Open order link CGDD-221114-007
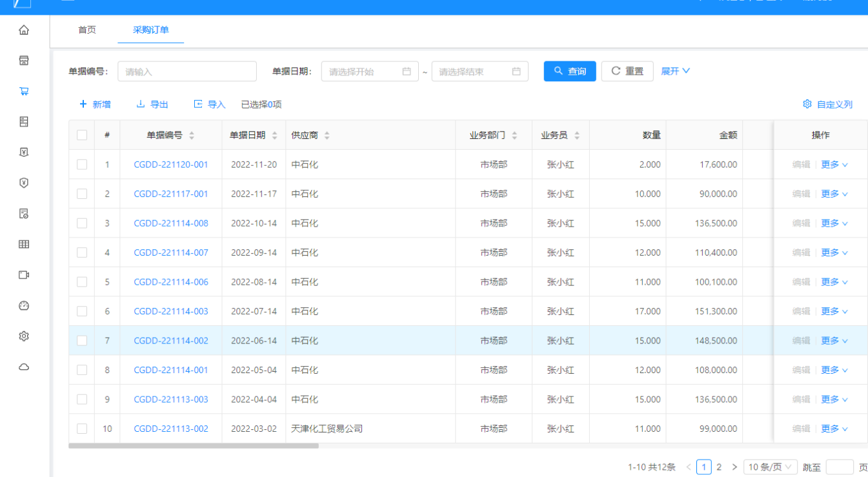 click(x=171, y=252)
